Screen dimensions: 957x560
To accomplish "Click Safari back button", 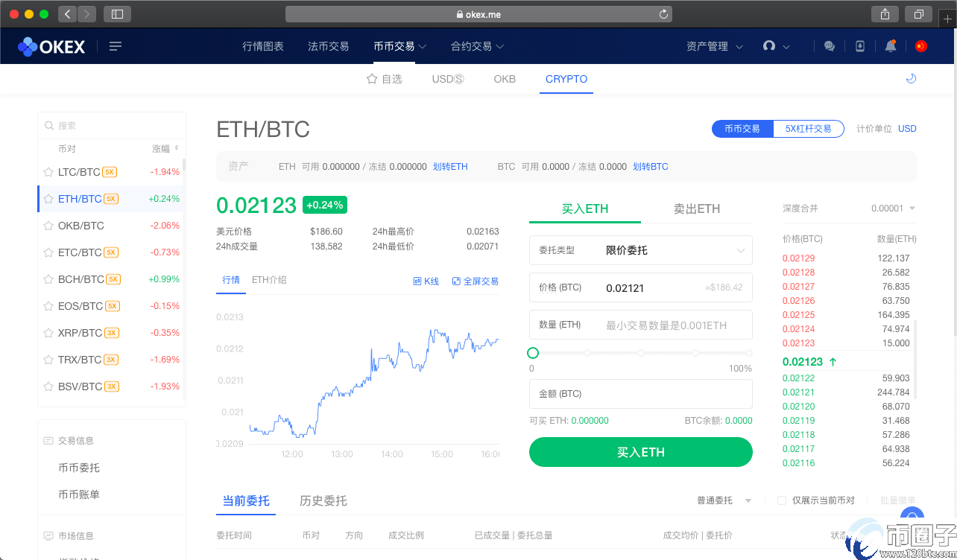I will coord(67,14).
